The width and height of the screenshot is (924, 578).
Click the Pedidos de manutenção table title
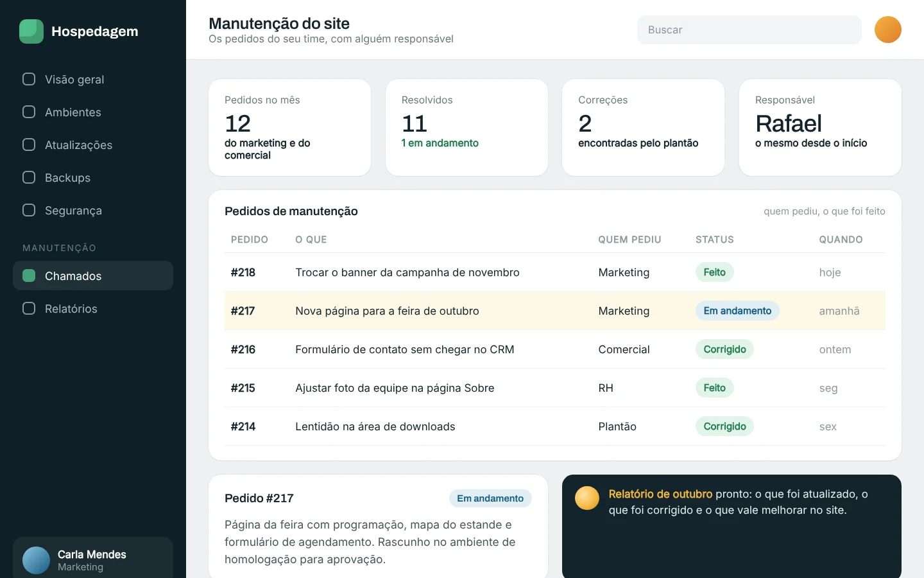click(291, 211)
